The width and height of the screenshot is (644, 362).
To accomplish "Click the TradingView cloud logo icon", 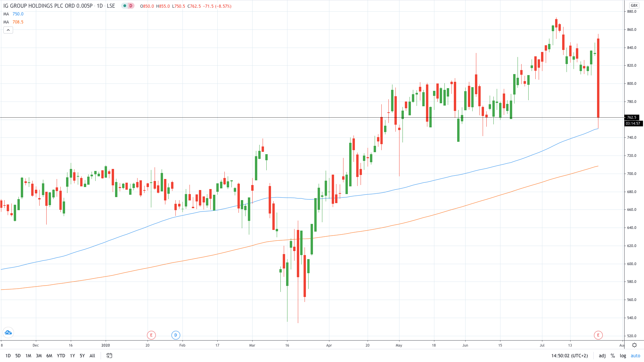I will point(8,333).
